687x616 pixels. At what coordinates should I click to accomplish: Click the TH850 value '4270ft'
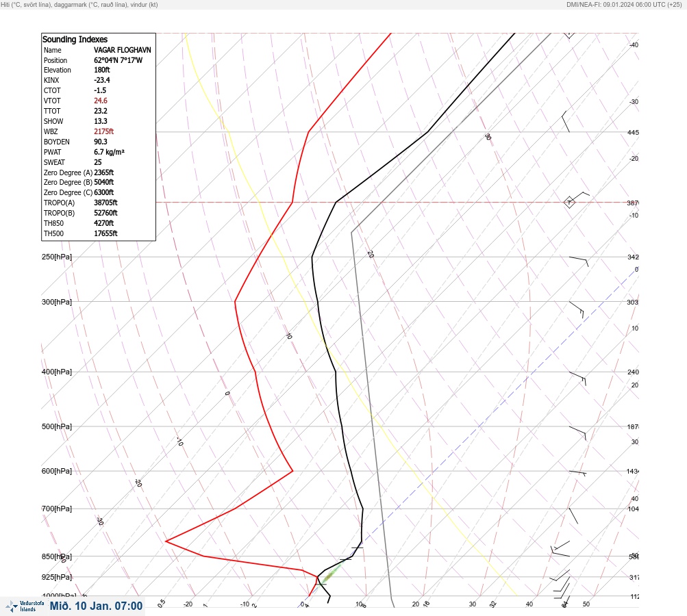(x=103, y=223)
